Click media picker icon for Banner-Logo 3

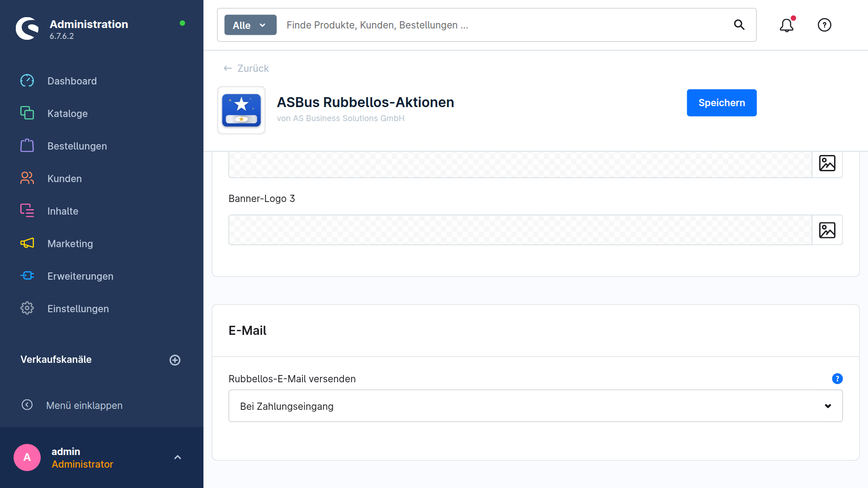coord(827,230)
